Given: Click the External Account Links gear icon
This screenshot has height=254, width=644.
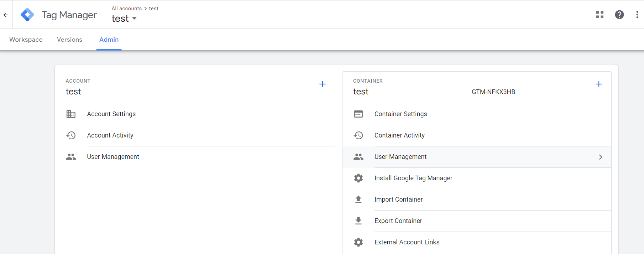Looking at the screenshot, I should 358,242.
